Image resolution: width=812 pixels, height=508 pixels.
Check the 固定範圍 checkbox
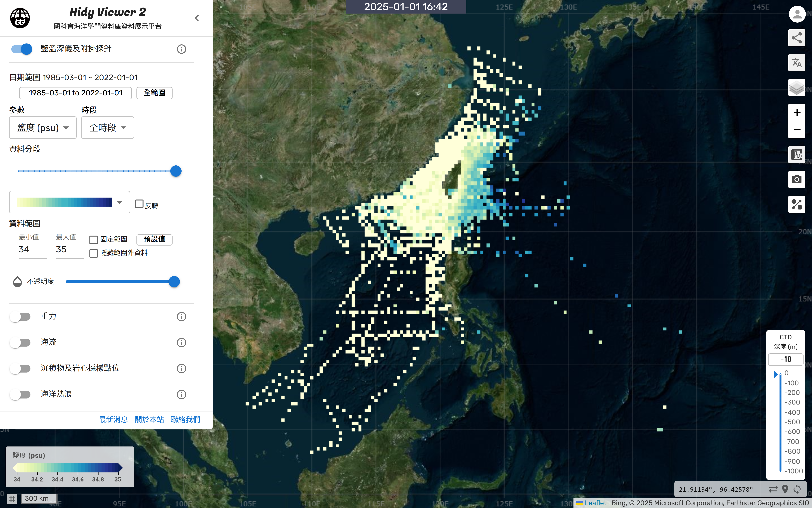[x=94, y=240]
